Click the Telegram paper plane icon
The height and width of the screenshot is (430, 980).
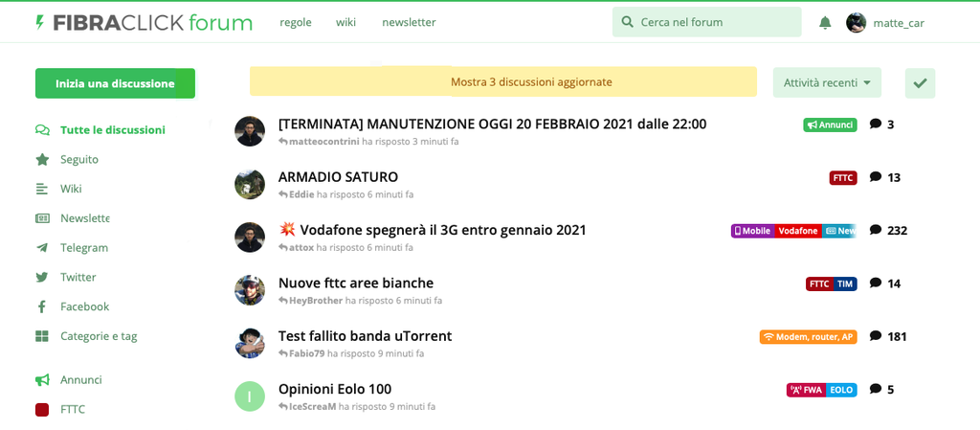42,247
